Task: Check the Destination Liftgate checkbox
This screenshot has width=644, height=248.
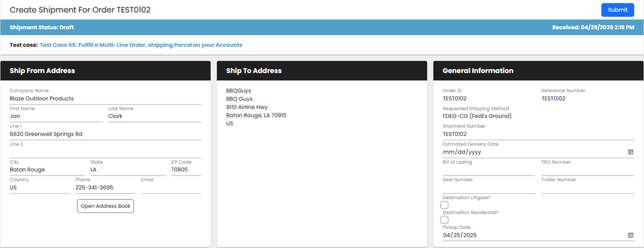Action: point(445,205)
